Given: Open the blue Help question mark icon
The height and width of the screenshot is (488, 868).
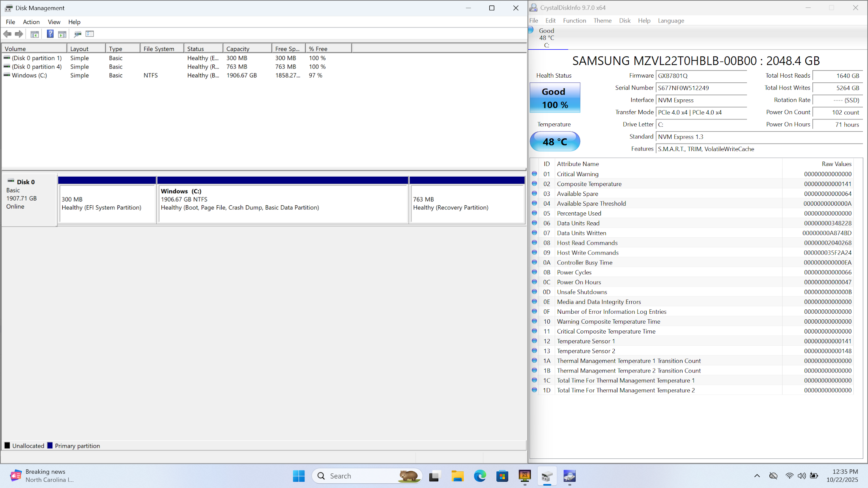Looking at the screenshot, I should [50, 34].
